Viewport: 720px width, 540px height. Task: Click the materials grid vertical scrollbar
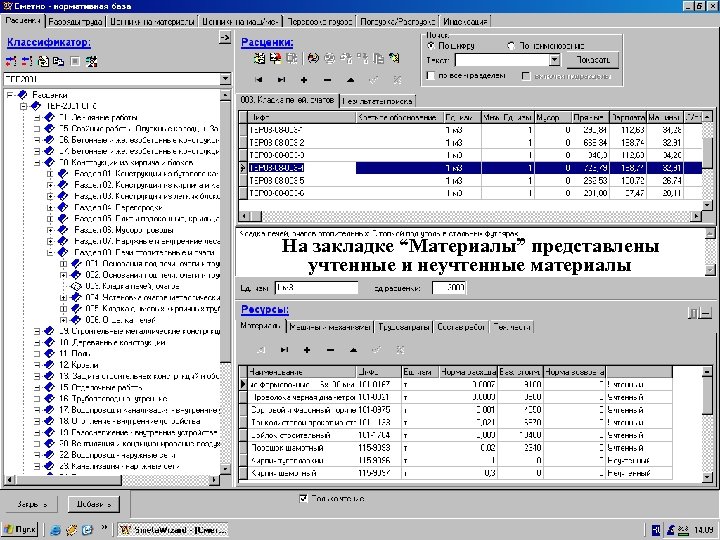(708, 424)
